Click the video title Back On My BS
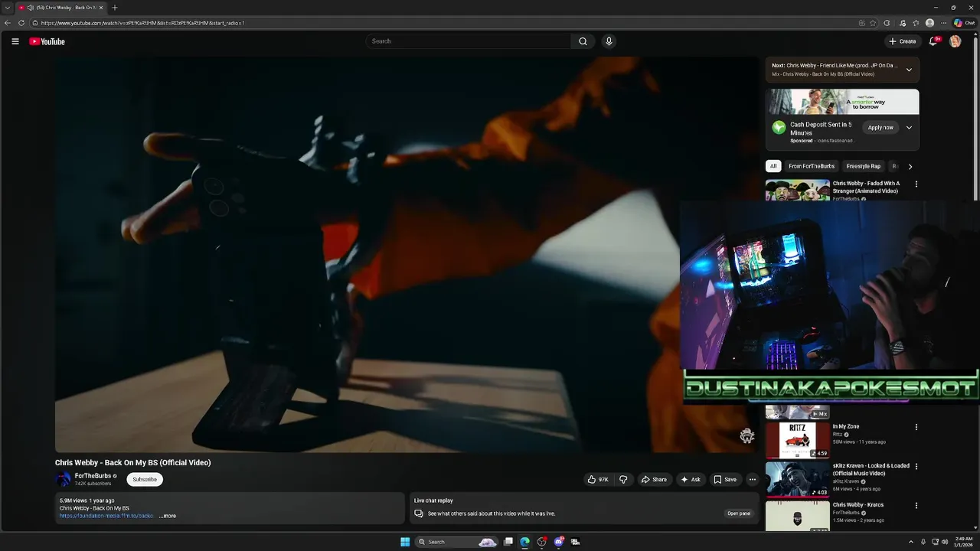This screenshot has width=980, height=551. click(132, 463)
